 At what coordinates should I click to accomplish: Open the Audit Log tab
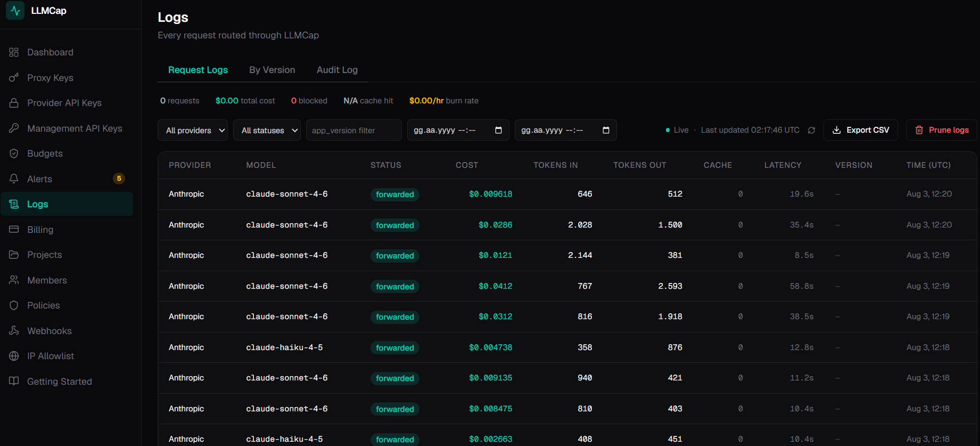pyautogui.click(x=337, y=70)
